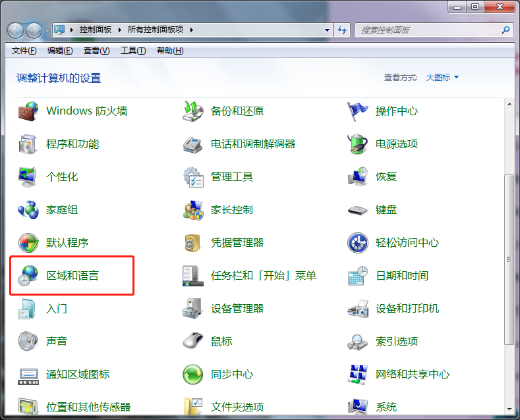The height and width of the screenshot is (420, 520).
Task: Open the 文件(F) menu
Action: coord(24,51)
